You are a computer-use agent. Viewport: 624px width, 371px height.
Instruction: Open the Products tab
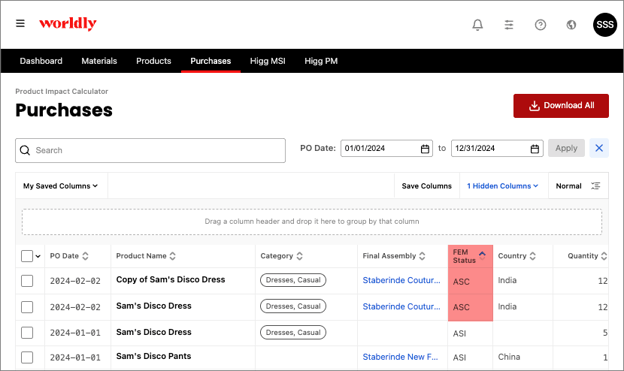(x=154, y=61)
